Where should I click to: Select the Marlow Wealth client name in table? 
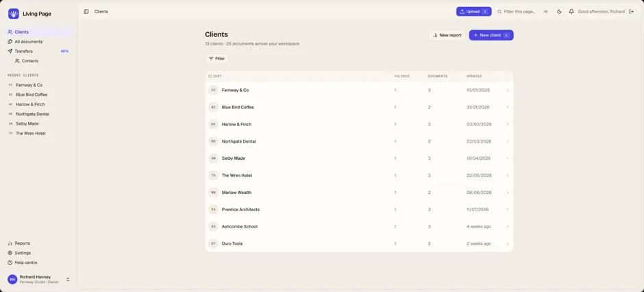tap(236, 192)
